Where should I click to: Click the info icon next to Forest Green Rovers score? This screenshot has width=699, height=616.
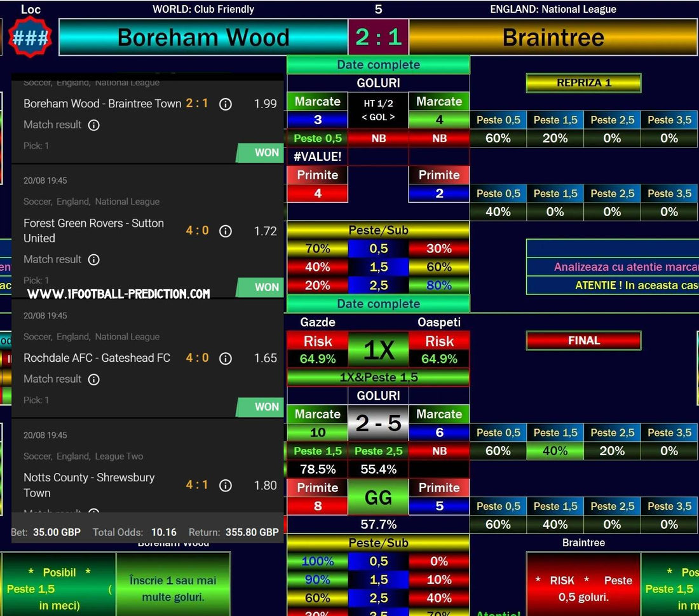pyautogui.click(x=226, y=231)
